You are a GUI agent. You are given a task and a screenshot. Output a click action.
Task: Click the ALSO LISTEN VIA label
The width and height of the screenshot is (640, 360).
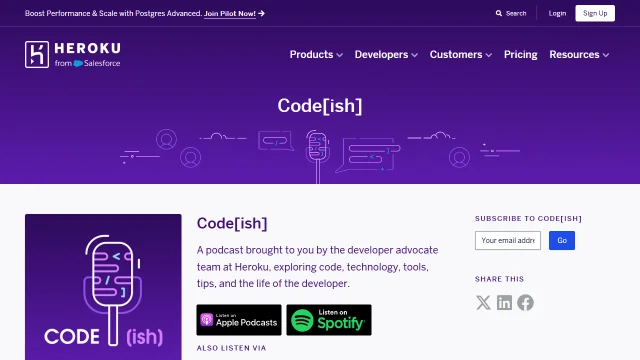click(x=231, y=348)
